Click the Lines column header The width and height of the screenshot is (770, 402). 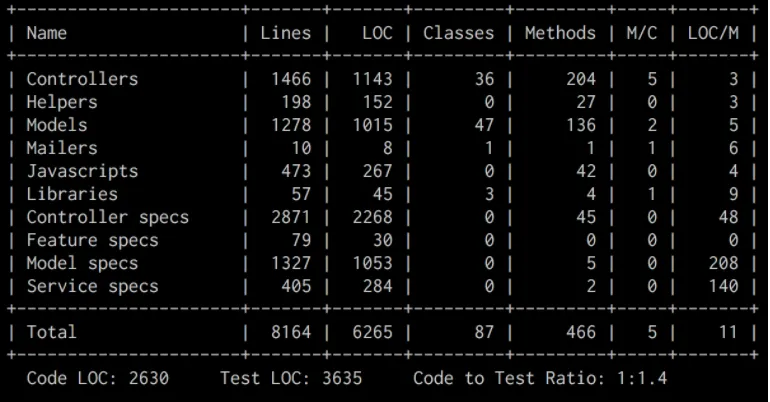coord(285,33)
